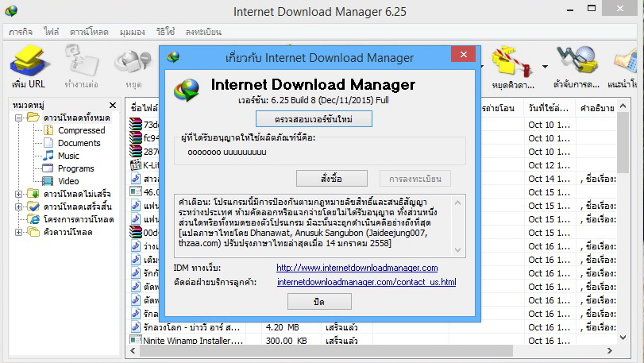
Task: Select the Ninite Winamp Installer file row
Action: [372, 341]
